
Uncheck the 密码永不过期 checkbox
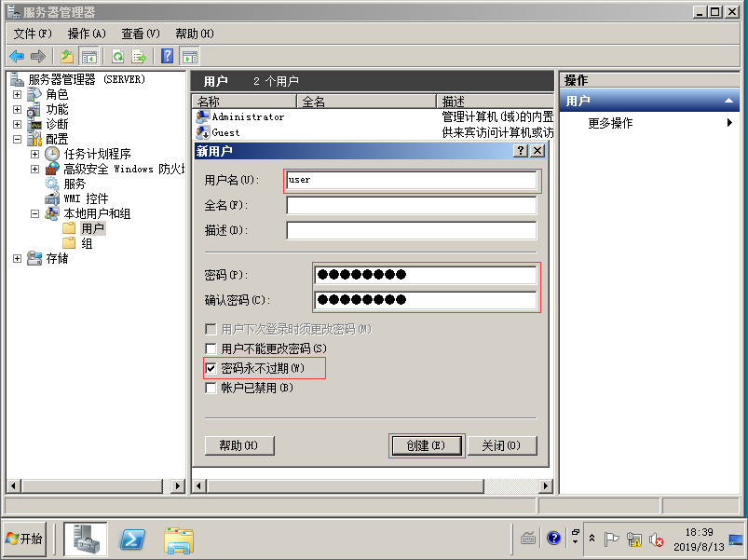211,368
